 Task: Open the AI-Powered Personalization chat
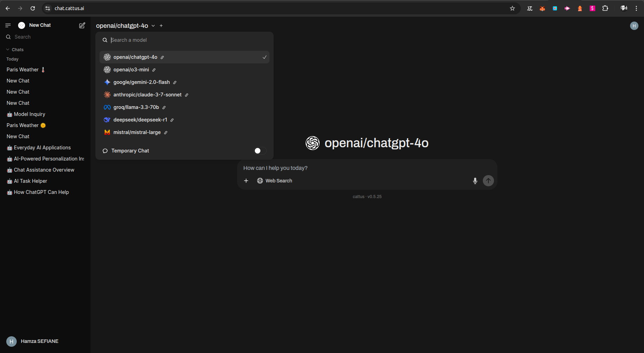tap(45, 159)
